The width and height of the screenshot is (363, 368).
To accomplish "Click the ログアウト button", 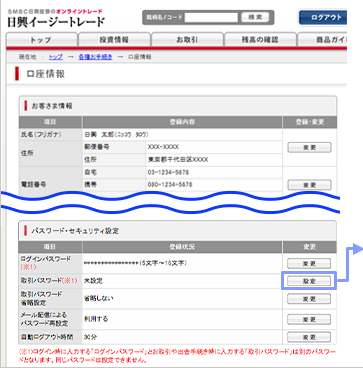I will (323, 17).
